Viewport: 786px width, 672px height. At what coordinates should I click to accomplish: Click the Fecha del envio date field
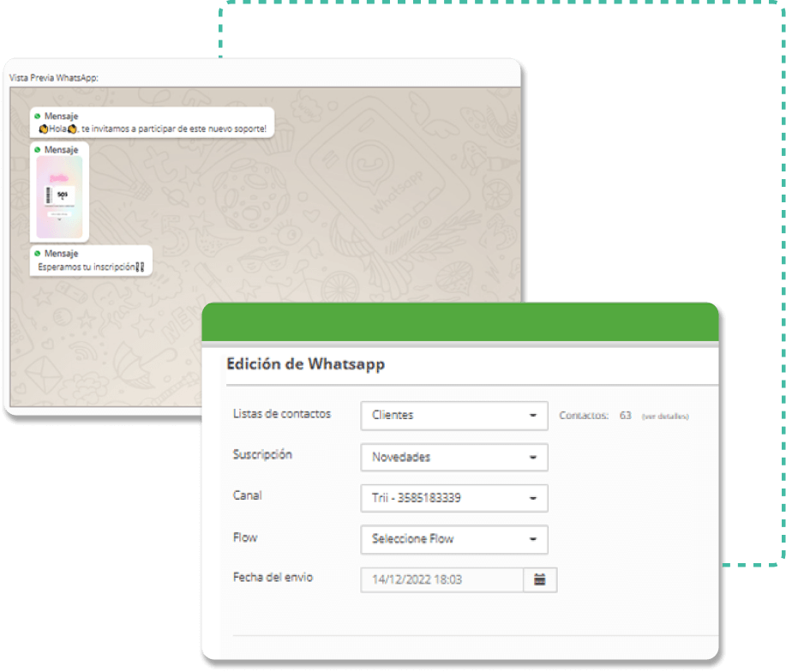point(441,580)
